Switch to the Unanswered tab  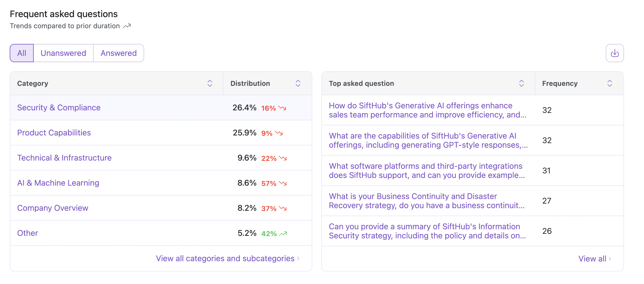click(63, 53)
